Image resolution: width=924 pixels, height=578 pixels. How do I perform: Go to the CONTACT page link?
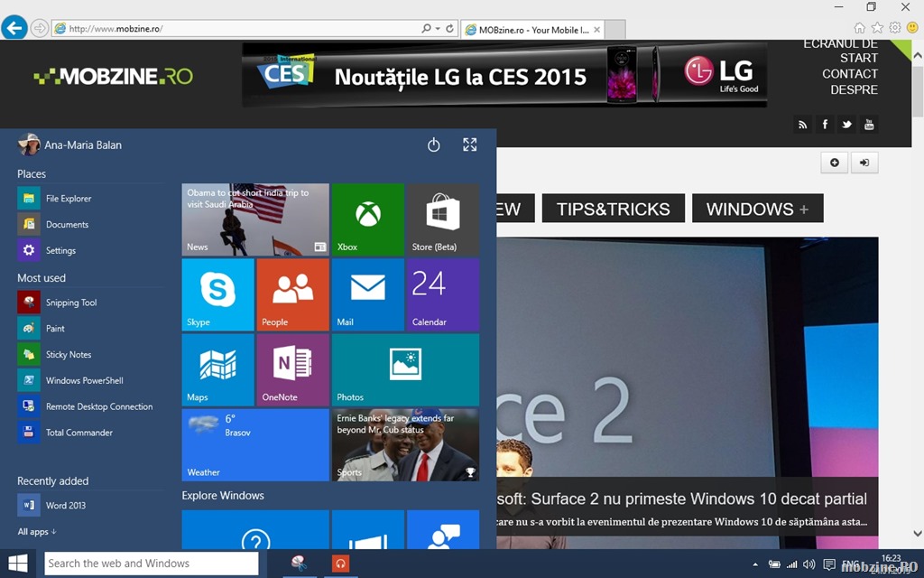coord(850,74)
